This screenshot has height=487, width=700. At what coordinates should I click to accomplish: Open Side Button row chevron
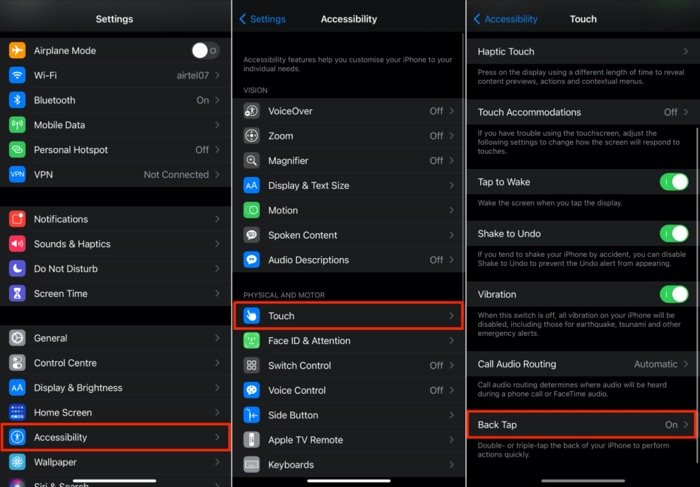tap(451, 415)
